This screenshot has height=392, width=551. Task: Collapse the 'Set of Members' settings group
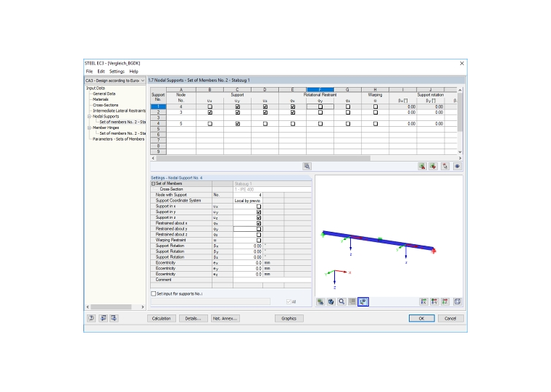click(x=153, y=184)
